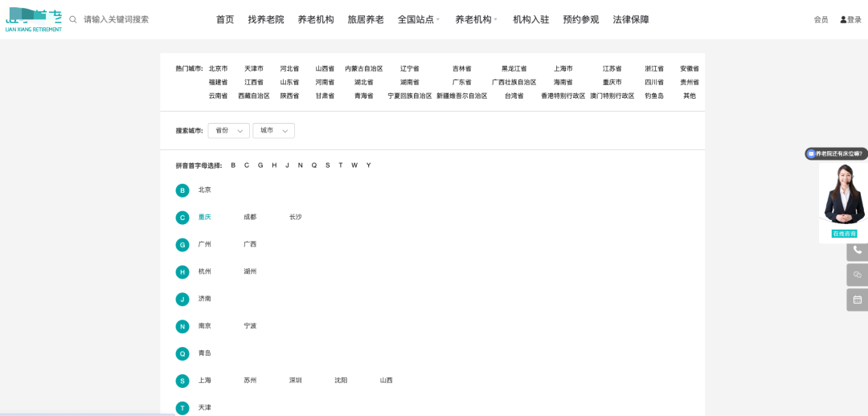Click the search magnifier icon
868x416 pixels.
(72, 19)
